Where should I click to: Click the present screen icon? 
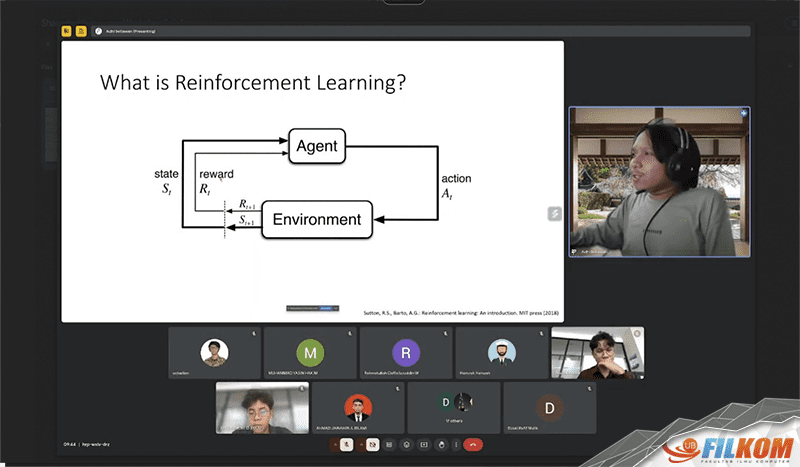422,443
